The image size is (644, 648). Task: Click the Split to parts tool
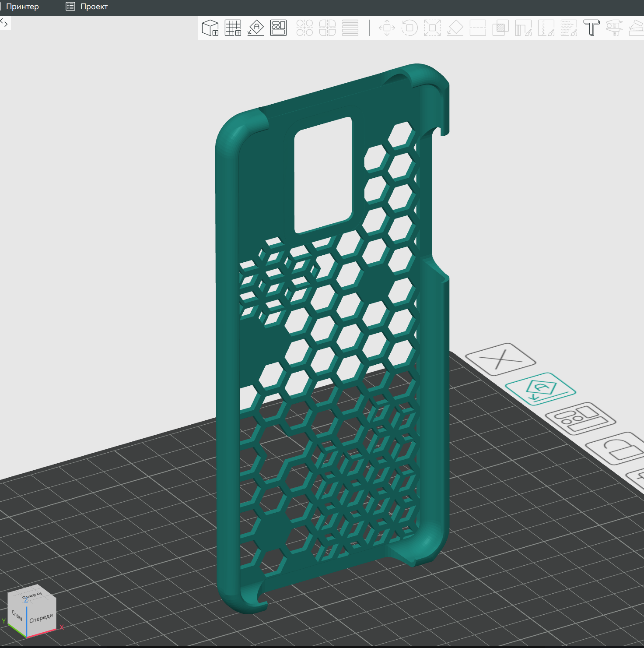[327, 28]
